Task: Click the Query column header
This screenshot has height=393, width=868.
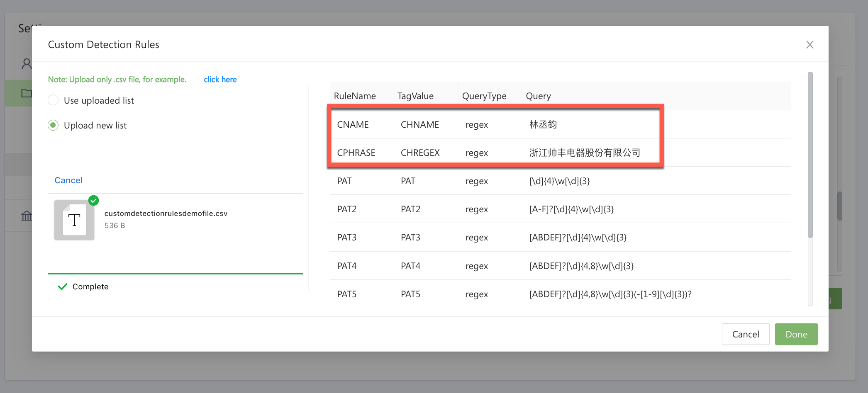Action: [x=538, y=96]
